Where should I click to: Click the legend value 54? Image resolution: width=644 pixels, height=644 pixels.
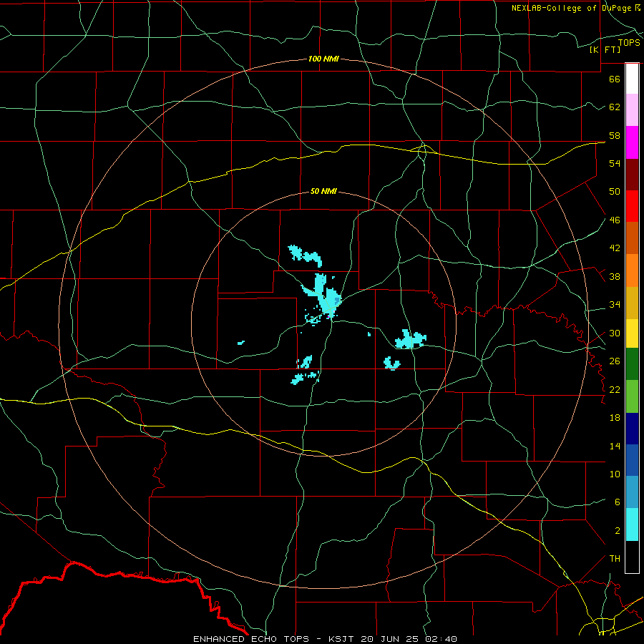(615, 163)
